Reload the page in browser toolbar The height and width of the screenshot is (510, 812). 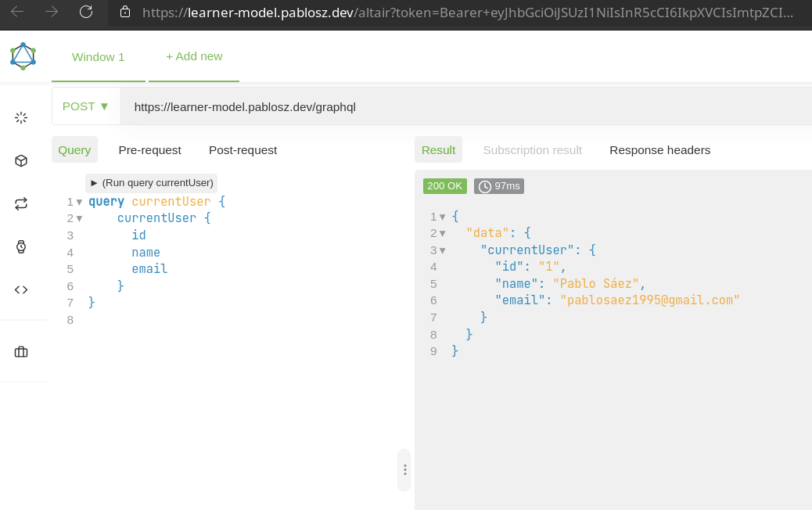pos(86,12)
